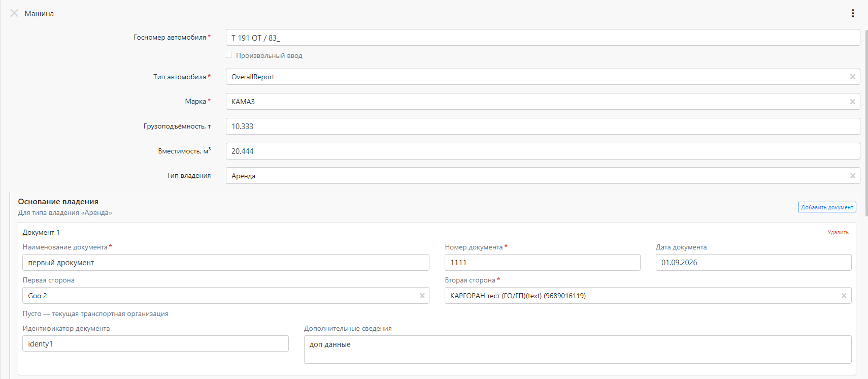Click the Документ 1 title text
This screenshot has width=868, height=379.
41,232
